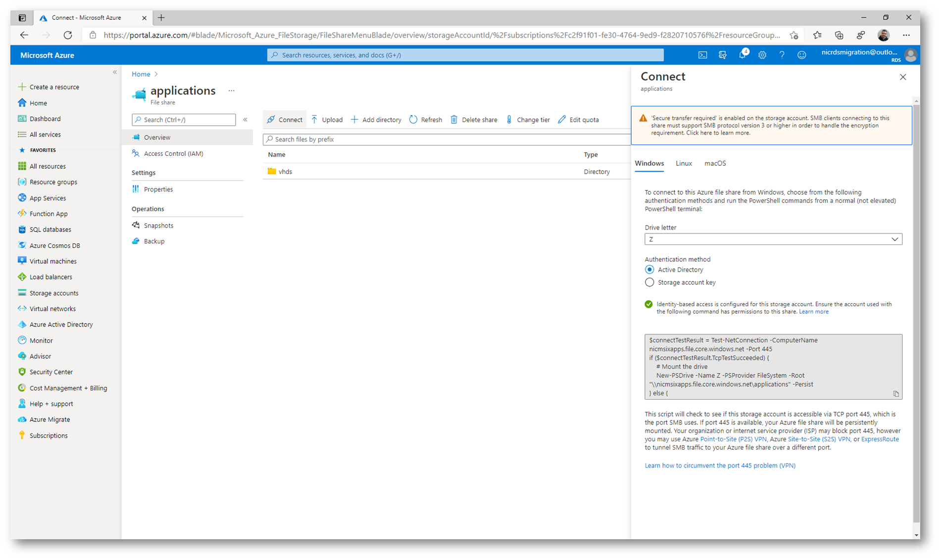Open All services in the sidebar

(x=45, y=135)
